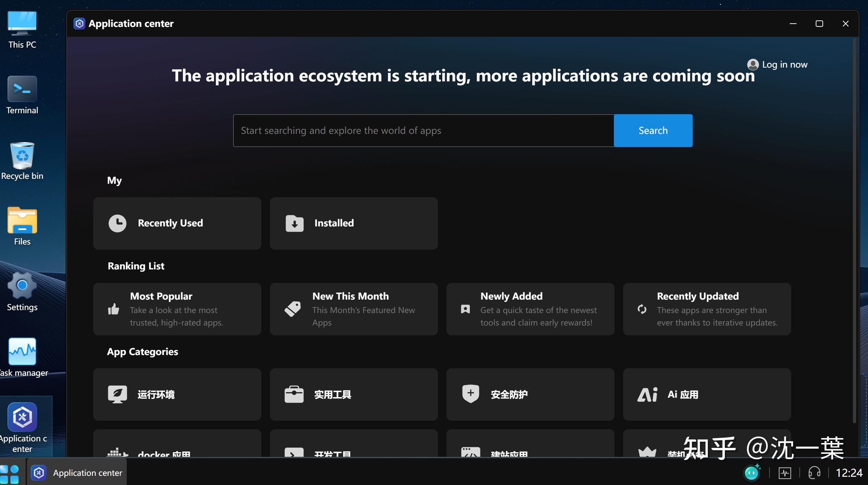Viewport: 868px width, 485px height.
Task: Click the Newly Added bookmark icon
Action: click(x=465, y=309)
